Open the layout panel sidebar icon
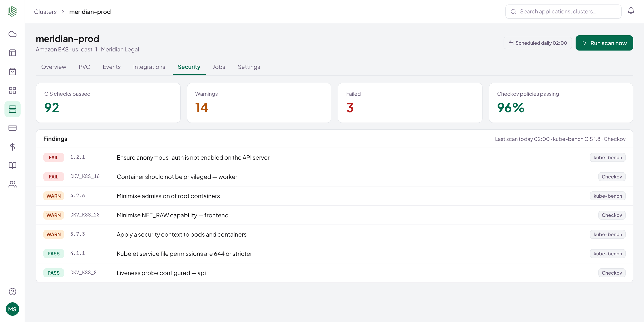The height and width of the screenshot is (322, 644). (x=12, y=53)
